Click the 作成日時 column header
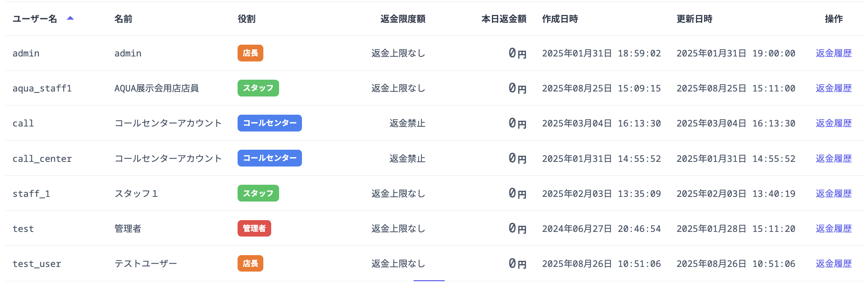Viewport: 868px width, 283px height. [x=560, y=19]
